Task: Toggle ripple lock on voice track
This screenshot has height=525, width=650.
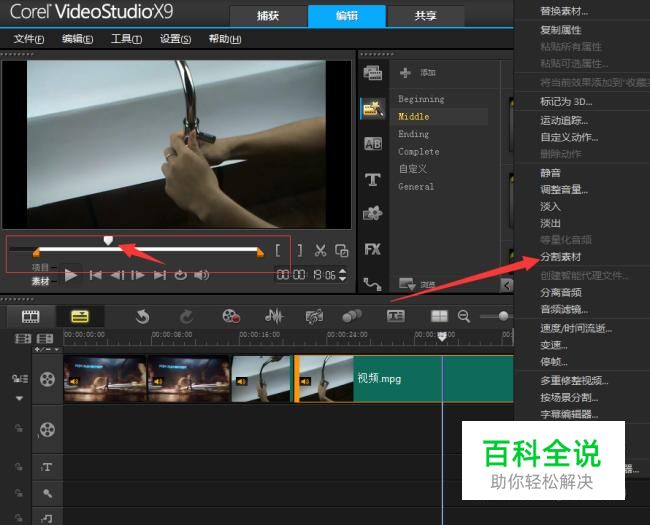Action: coord(19,493)
